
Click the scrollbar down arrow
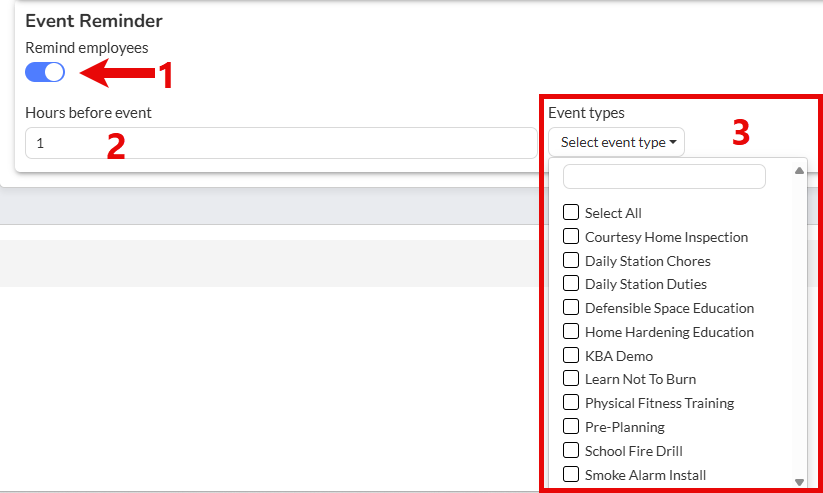799,482
